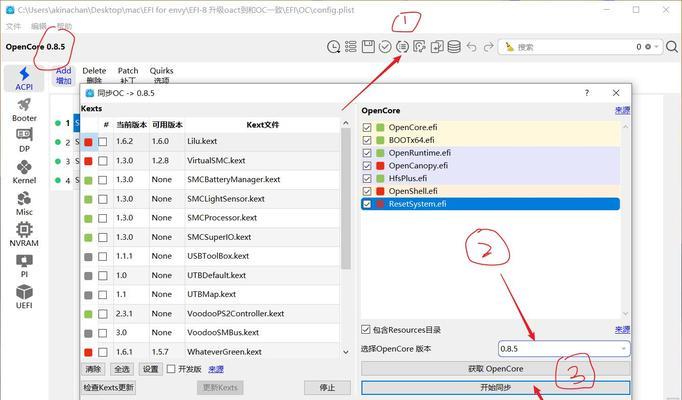Switch to the Quirks 选项 tab
This screenshot has height=400, width=682.
pos(161,75)
